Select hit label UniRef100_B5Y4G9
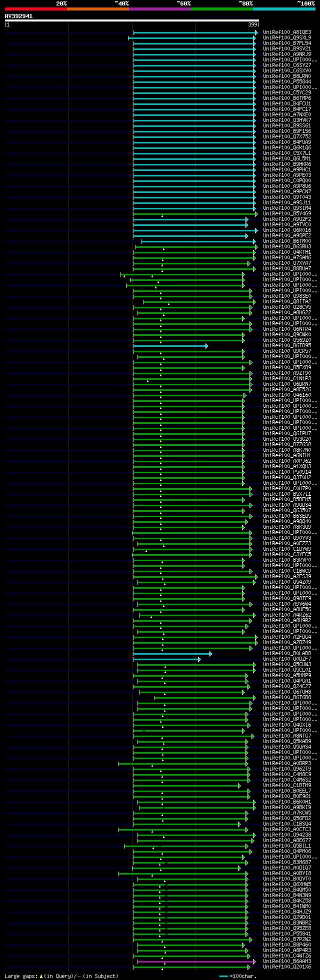320x980 pixels. tap(287, 214)
